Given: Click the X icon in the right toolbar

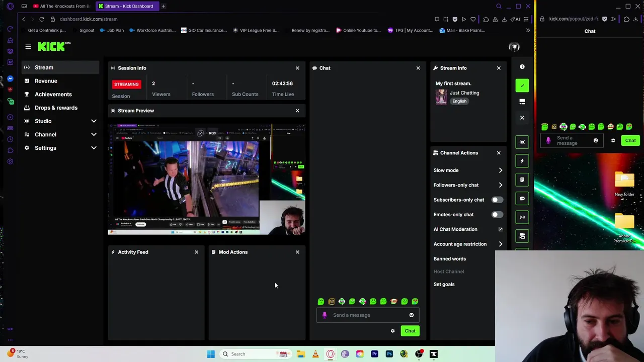Looking at the screenshot, I should pos(522,118).
